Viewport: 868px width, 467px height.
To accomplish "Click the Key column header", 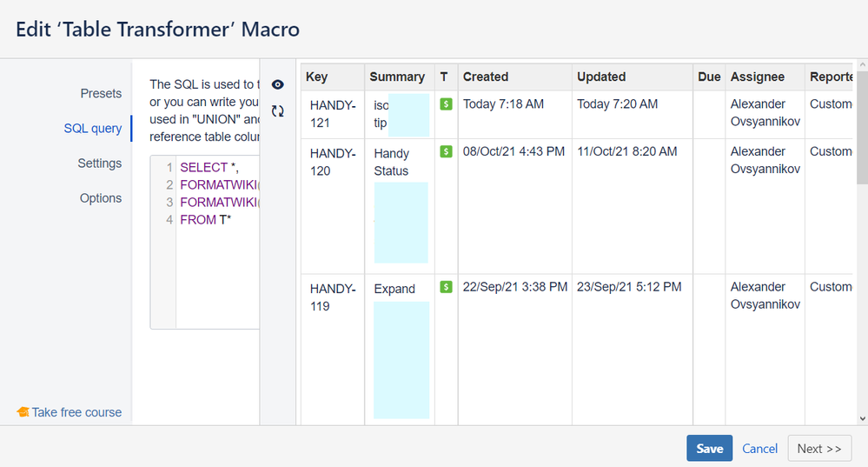I will click(317, 77).
